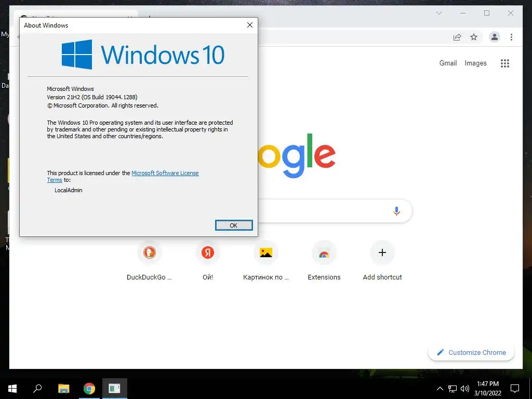
Task: Click the Windows 10 logo in dialog
Action: pyautogui.click(x=143, y=54)
